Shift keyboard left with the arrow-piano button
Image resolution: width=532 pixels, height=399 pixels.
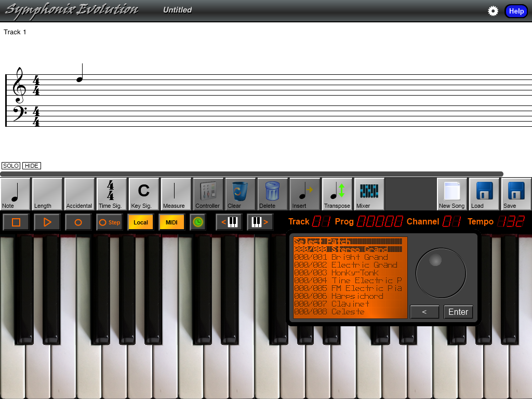[x=229, y=222]
